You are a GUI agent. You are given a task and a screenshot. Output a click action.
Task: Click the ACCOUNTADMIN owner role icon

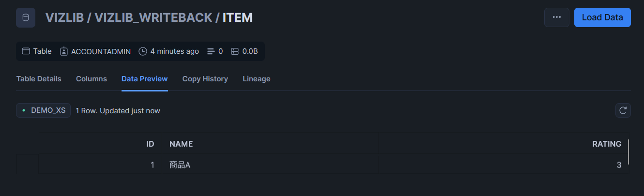pos(64,51)
